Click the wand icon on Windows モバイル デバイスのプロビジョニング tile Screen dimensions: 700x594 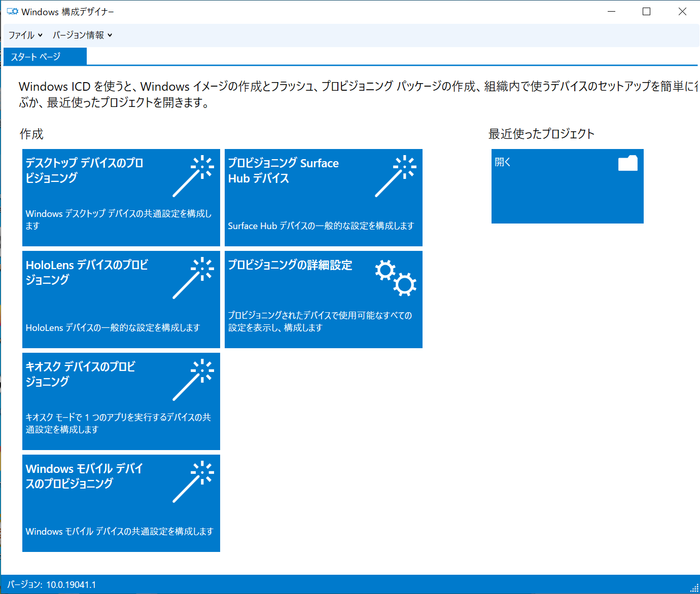point(193,481)
